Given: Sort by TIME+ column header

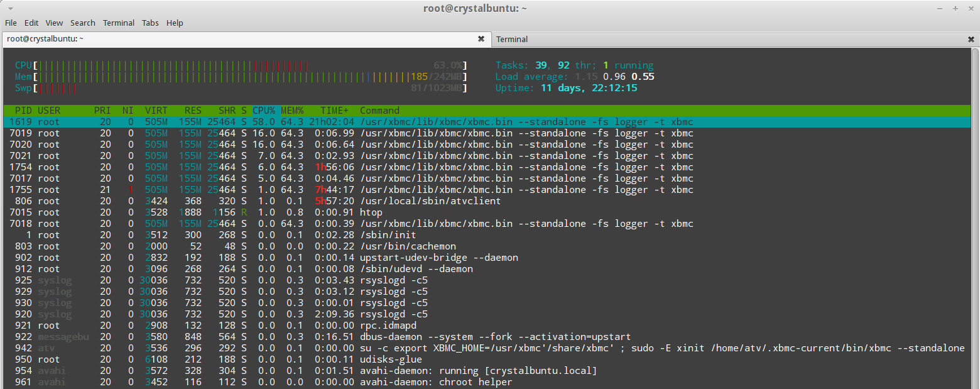Looking at the screenshot, I should coord(335,111).
